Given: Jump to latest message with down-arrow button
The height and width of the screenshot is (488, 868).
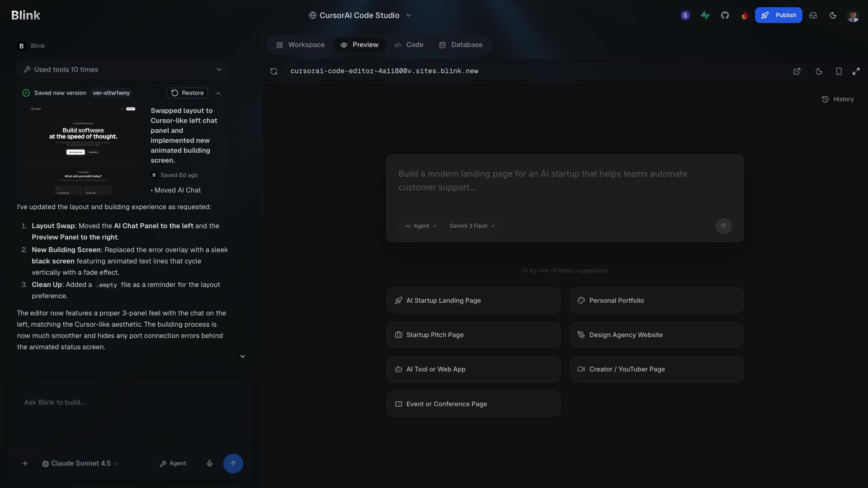Looking at the screenshot, I should point(243,357).
